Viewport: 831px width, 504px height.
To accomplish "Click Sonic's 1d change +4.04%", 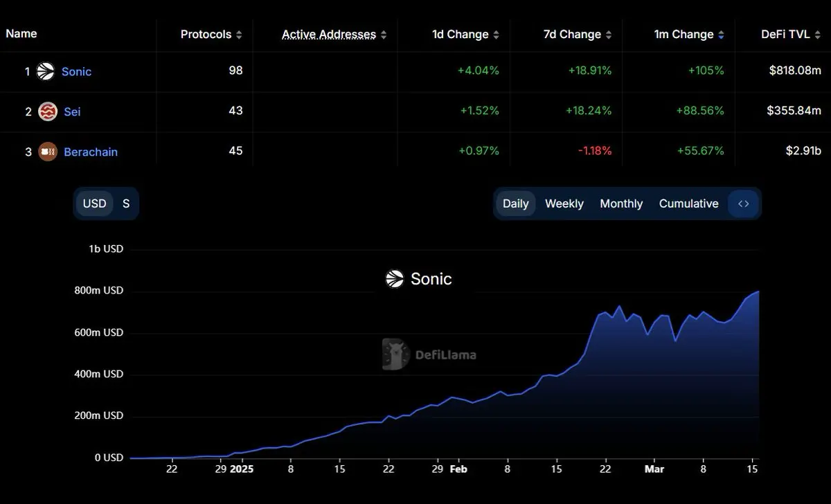I will 479,71.
